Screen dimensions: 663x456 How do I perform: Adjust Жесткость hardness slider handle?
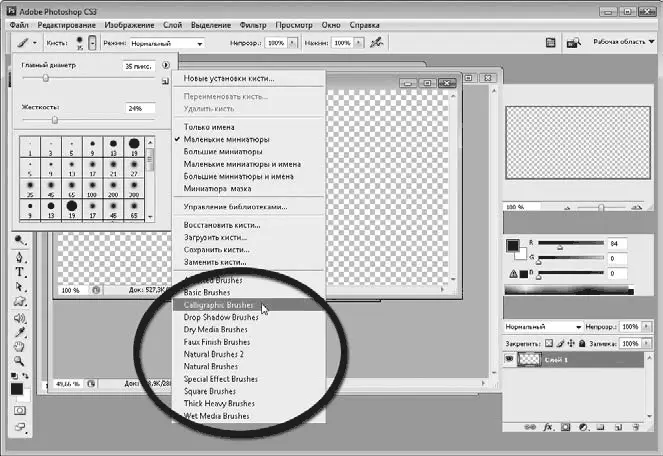55,121
